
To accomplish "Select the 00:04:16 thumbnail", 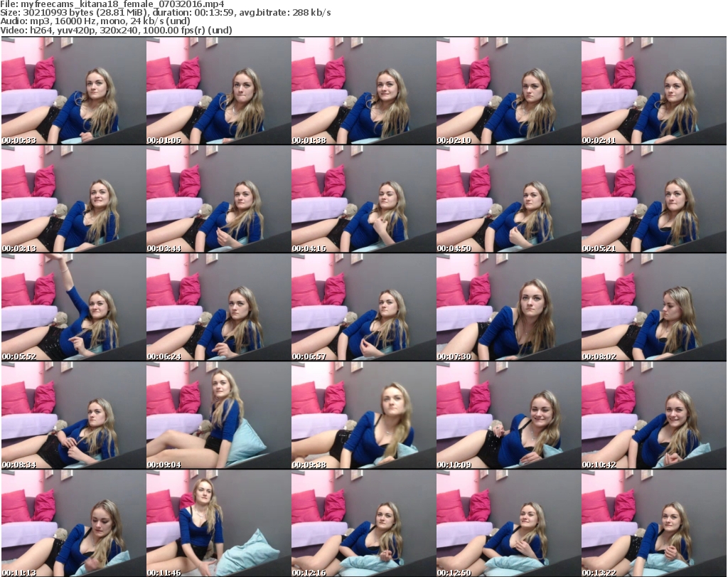I will [363, 198].
